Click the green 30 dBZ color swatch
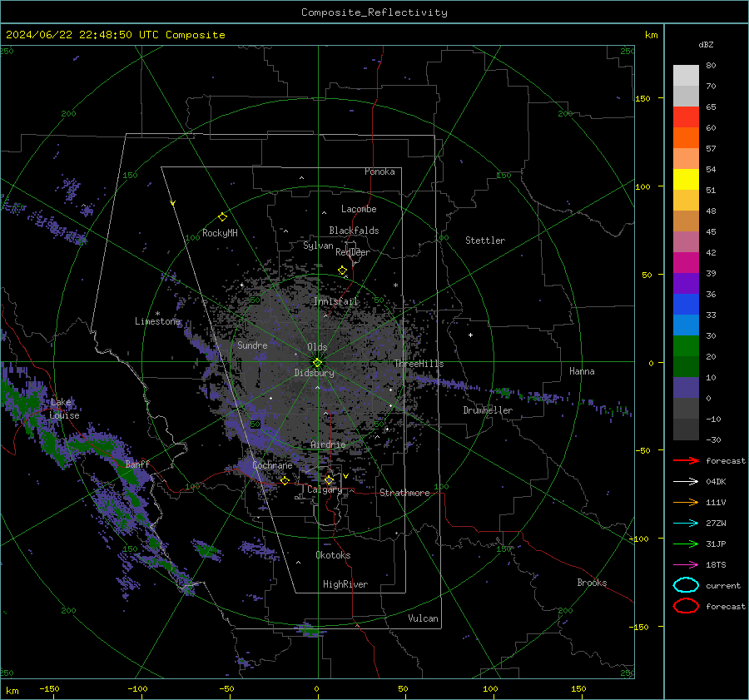Screen dimensions: 749x700 click(686, 345)
